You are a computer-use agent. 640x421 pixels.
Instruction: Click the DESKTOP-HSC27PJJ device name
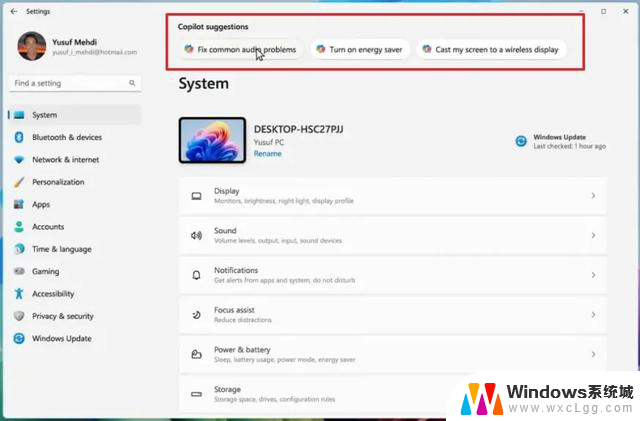point(298,129)
